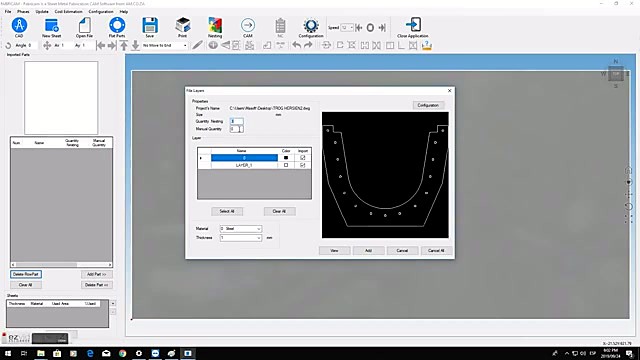This screenshot has width=640, height=360.
Task: Click the pencil edit icon
Action: [x=198, y=45]
